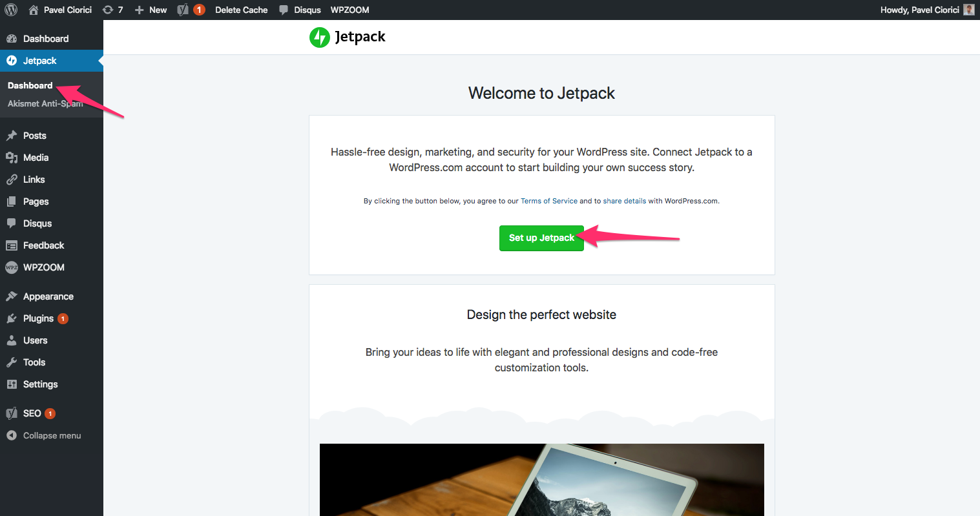Image resolution: width=980 pixels, height=516 pixels.
Task: Click WPZOOM in the admin bar
Action: pos(350,10)
